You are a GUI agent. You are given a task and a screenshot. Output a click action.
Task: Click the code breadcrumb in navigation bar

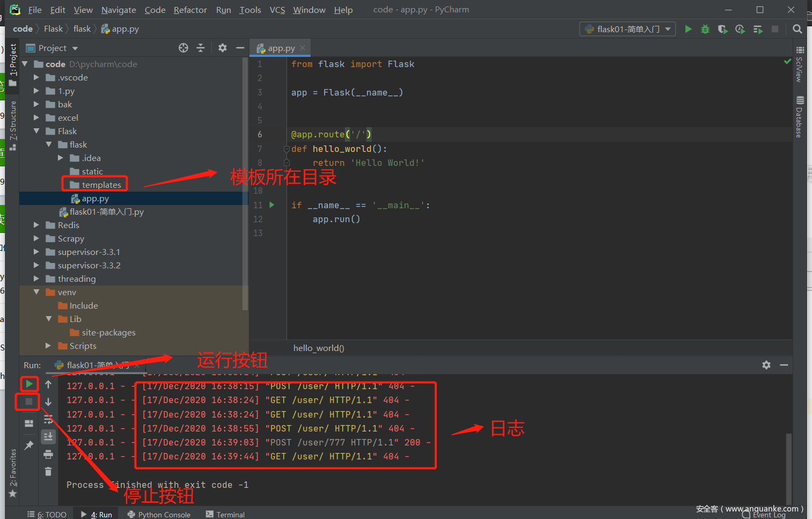pos(23,28)
